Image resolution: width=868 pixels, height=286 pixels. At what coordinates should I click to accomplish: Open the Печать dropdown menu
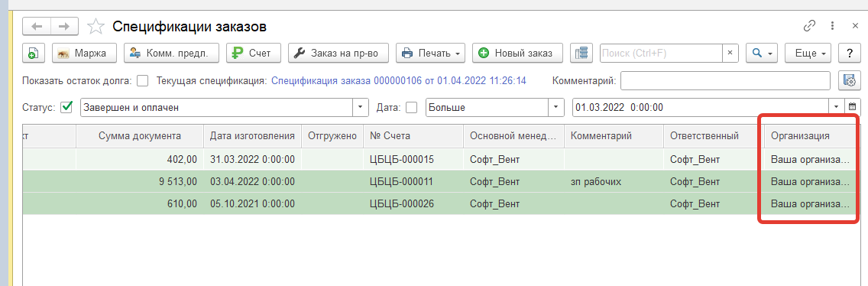tap(430, 54)
